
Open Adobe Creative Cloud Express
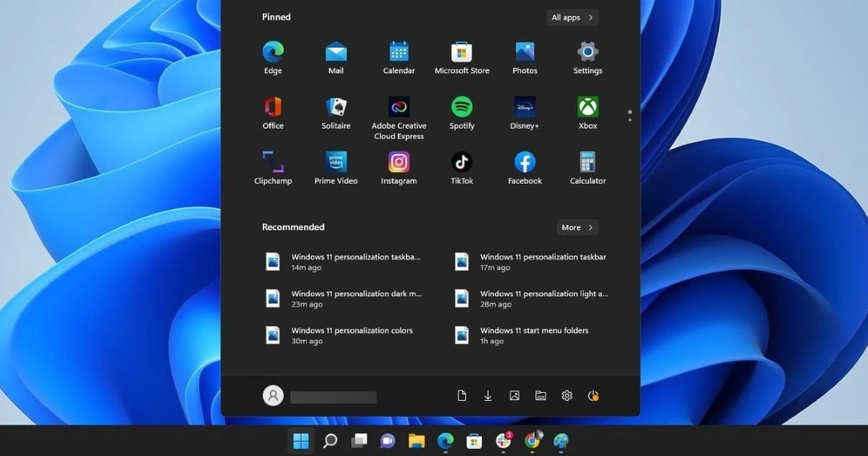(x=399, y=117)
